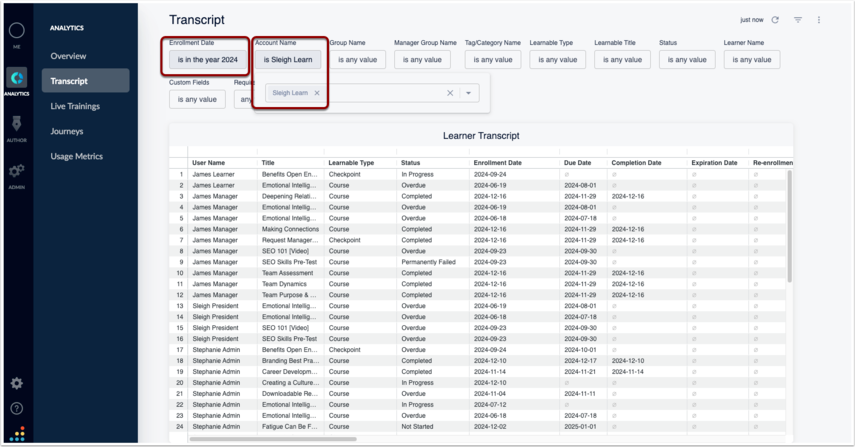
Task: Select 'SEO Skills Pre-Test' in row 9
Action: [x=290, y=262]
